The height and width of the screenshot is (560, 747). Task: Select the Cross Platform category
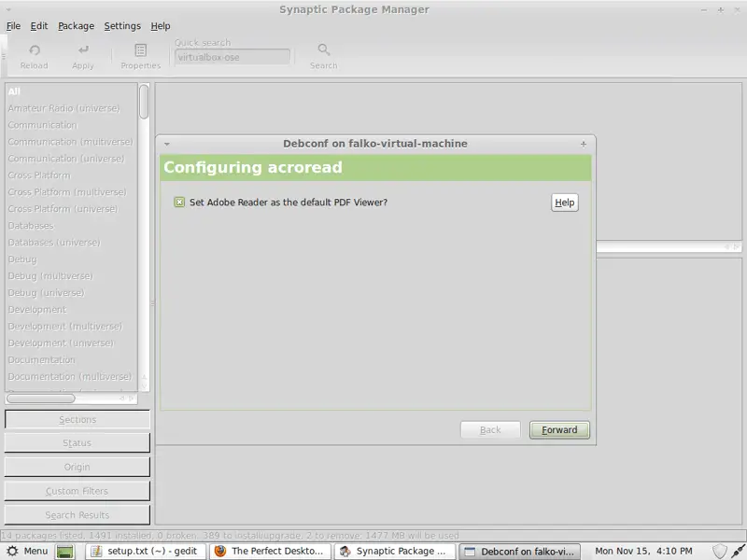tap(72, 175)
